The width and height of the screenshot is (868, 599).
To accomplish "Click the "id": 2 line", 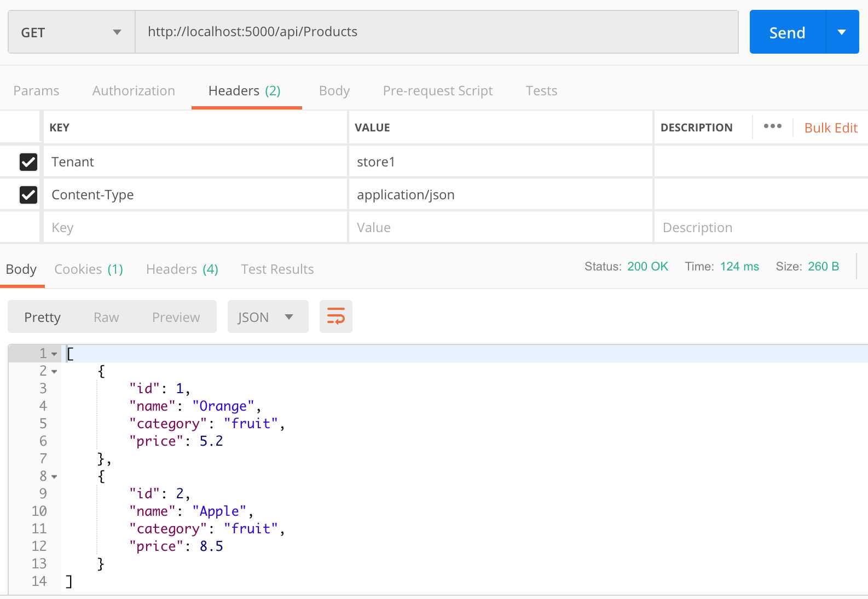I will 160,494.
